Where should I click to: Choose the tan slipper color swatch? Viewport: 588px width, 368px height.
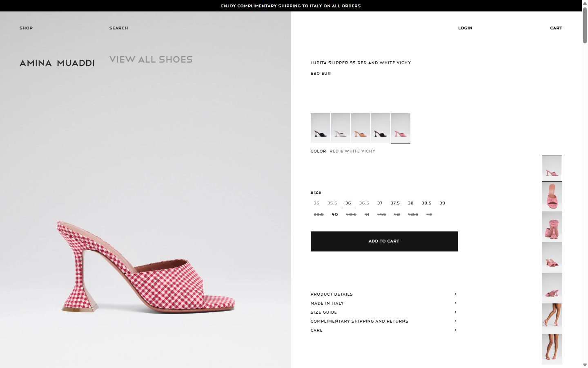coord(361,128)
